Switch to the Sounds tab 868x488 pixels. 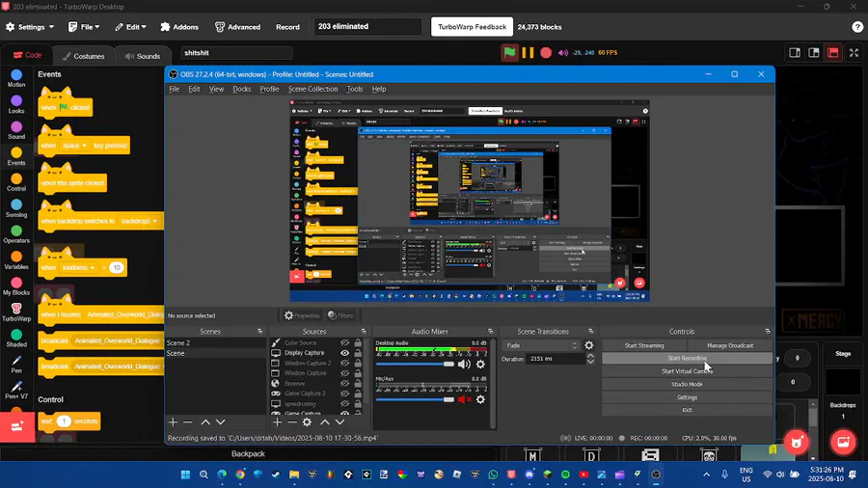tap(143, 56)
